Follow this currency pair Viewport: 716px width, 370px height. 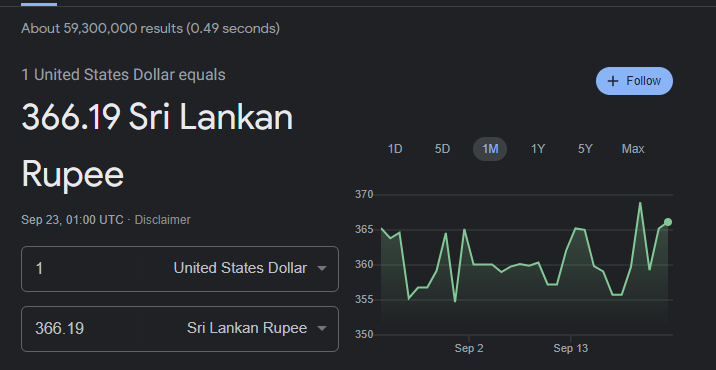coord(634,81)
